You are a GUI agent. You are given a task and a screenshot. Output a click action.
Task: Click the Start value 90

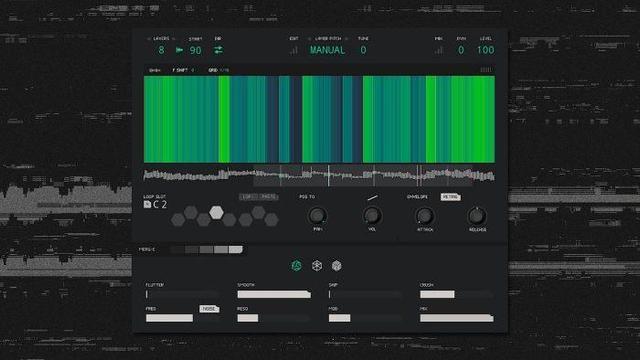(196, 51)
